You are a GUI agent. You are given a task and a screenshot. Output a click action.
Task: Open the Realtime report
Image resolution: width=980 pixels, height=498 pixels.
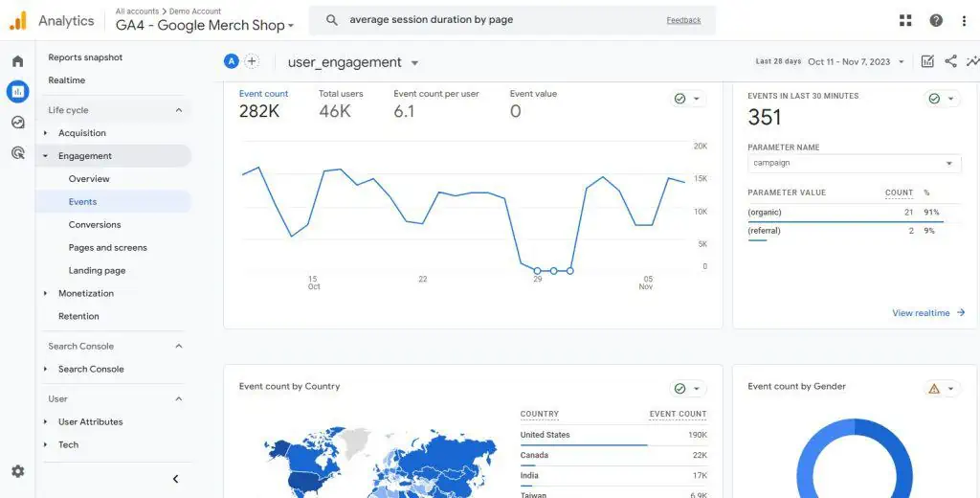(x=67, y=80)
